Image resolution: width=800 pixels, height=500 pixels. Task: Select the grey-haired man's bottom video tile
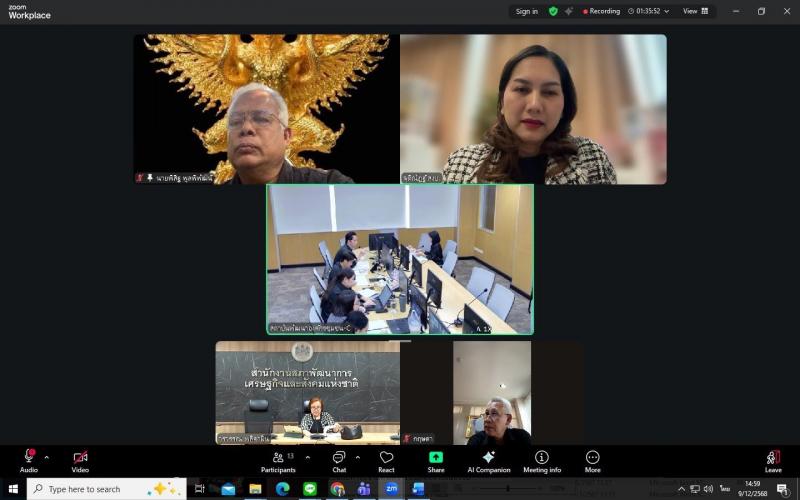click(492, 393)
